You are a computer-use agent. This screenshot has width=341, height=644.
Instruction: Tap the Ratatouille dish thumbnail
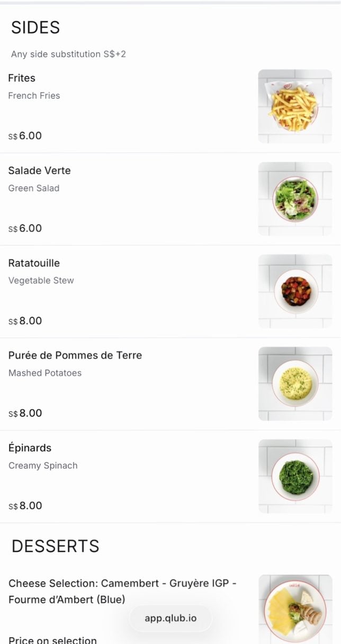295,291
